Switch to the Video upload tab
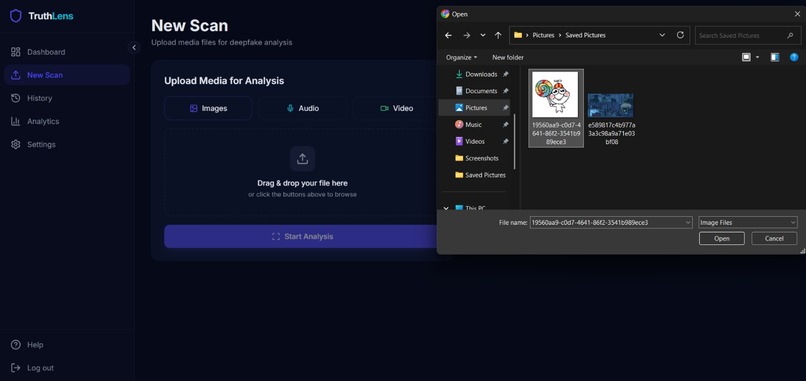This screenshot has width=806, height=381. 396,108
